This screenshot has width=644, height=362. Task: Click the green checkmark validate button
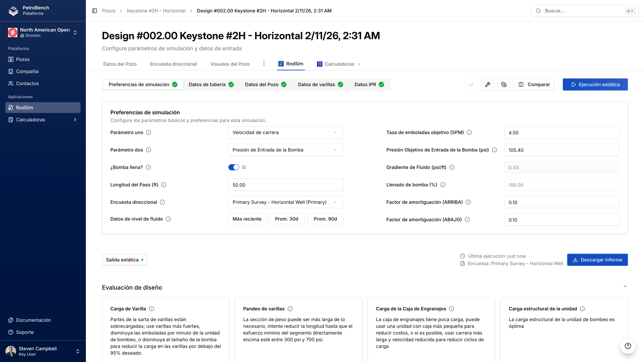tap(471, 84)
